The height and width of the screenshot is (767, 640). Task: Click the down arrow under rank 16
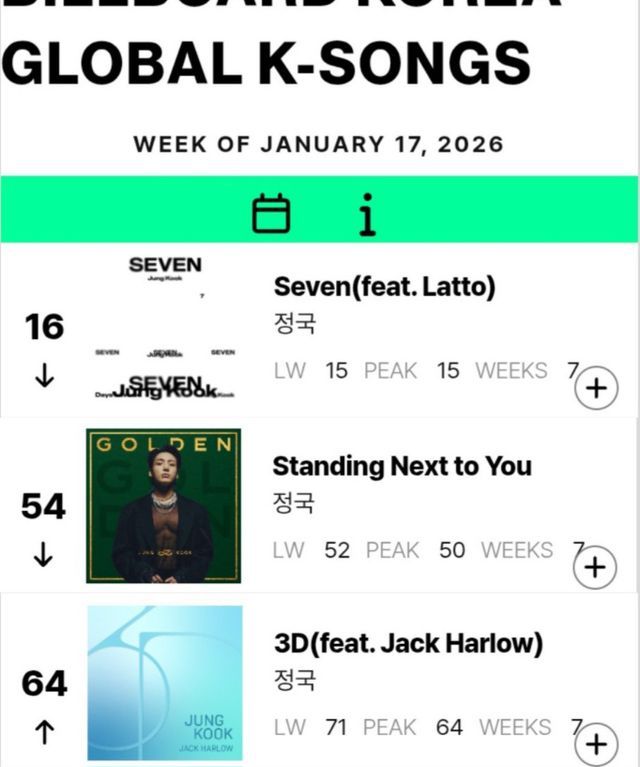click(x=44, y=377)
